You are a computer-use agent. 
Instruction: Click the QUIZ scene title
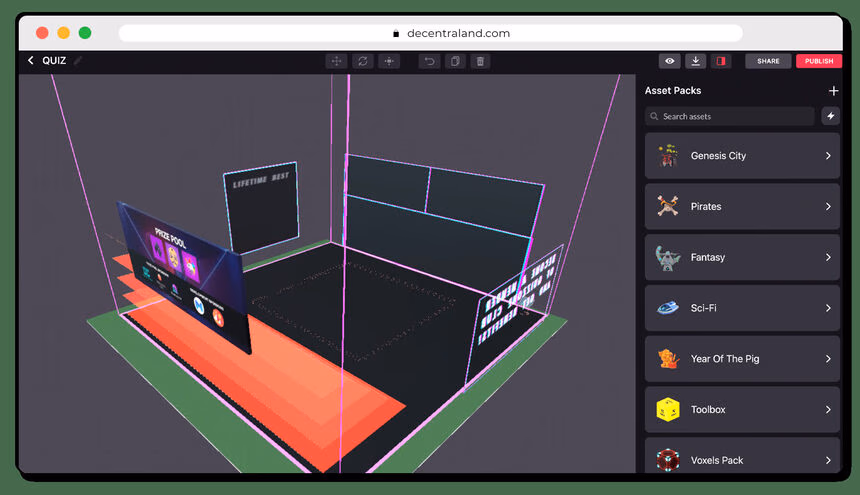[54, 60]
